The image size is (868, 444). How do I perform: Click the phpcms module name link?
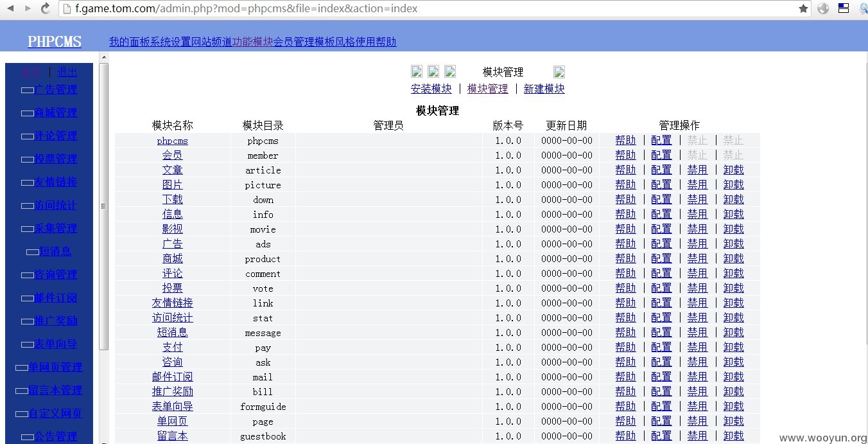pos(173,141)
